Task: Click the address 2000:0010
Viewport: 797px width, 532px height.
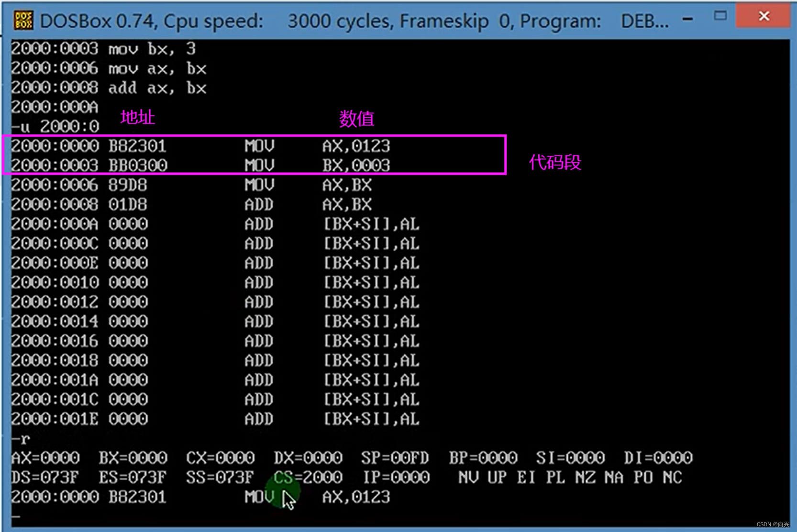Action: click(55, 283)
